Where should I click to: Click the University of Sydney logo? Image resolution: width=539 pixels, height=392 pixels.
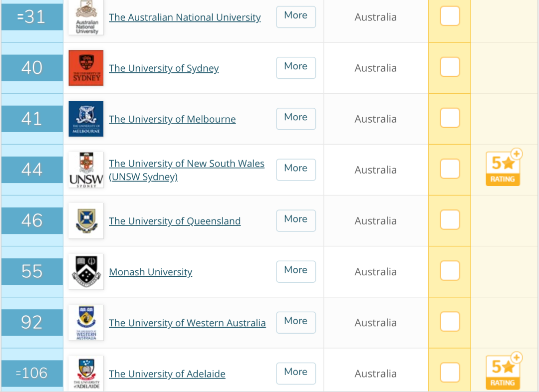click(x=86, y=68)
